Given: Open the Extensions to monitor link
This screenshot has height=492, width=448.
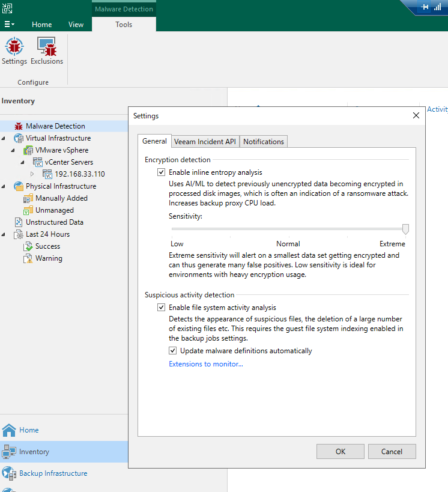Looking at the screenshot, I should 206,364.
